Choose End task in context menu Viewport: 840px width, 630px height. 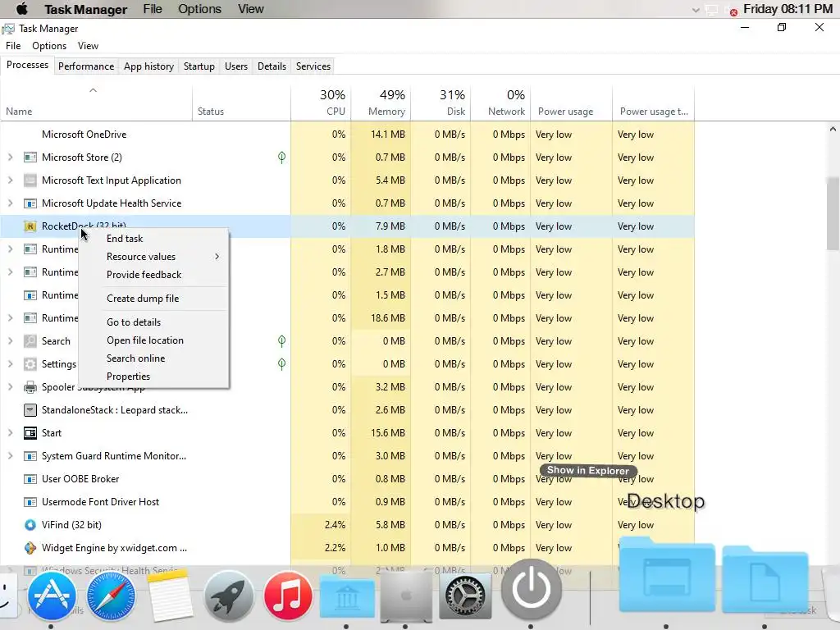153,239
